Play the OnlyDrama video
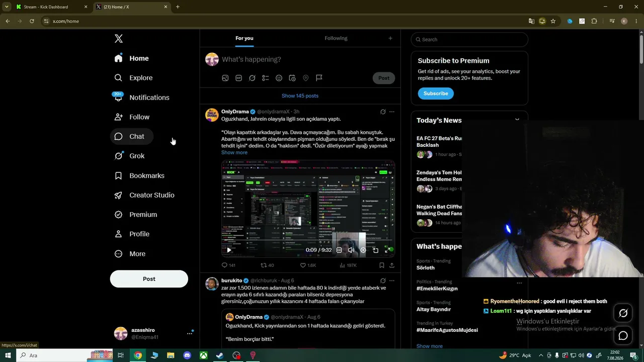This screenshot has width=644, height=362. (229, 250)
